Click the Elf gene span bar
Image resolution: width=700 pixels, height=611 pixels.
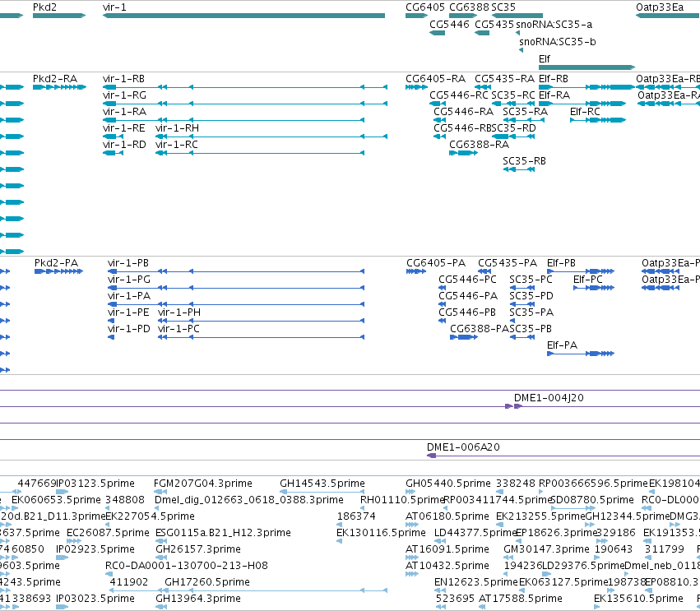[586, 67]
